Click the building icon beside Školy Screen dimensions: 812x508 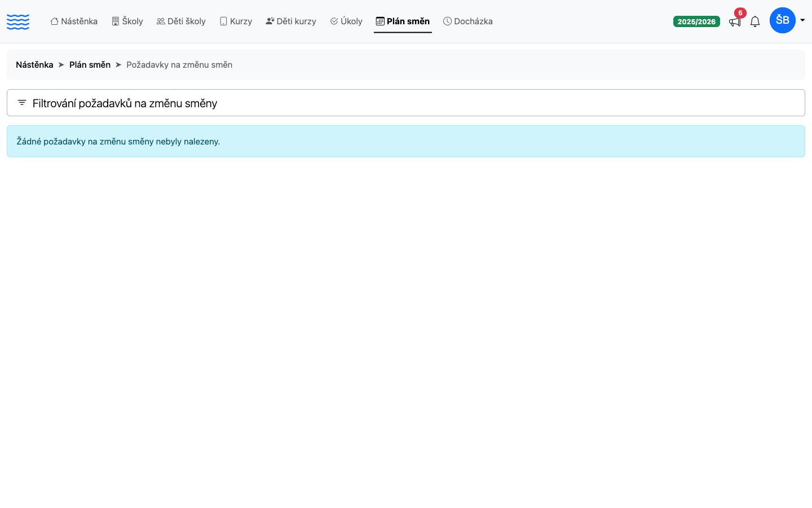(116, 21)
